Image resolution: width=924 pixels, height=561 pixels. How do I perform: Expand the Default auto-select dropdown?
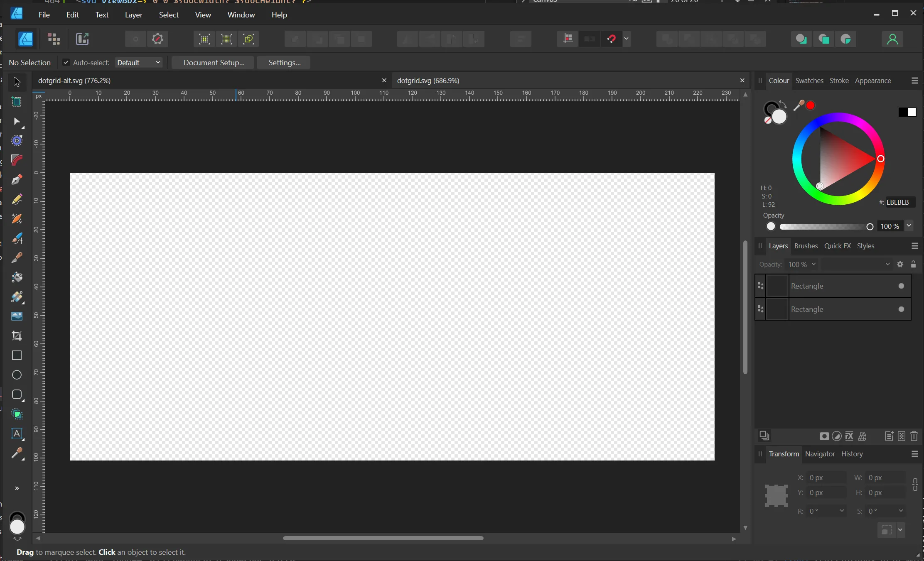point(158,62)
